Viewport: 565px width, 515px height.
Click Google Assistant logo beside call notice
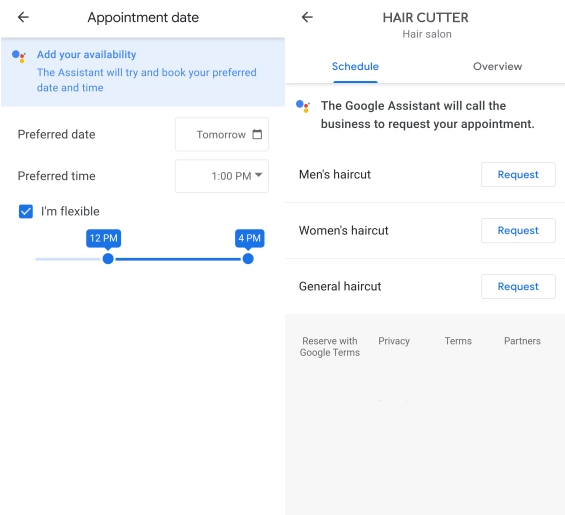[x=303, y=106]
